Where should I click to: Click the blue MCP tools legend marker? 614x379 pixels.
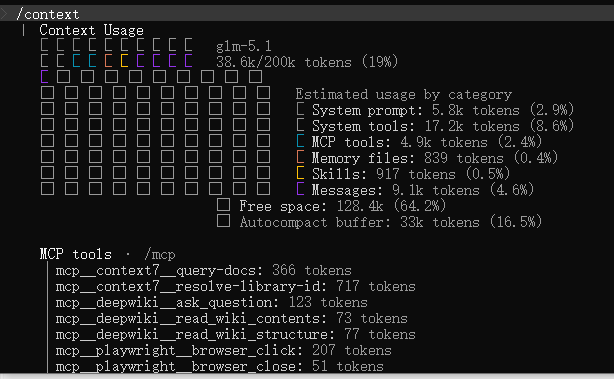[300, 141]
